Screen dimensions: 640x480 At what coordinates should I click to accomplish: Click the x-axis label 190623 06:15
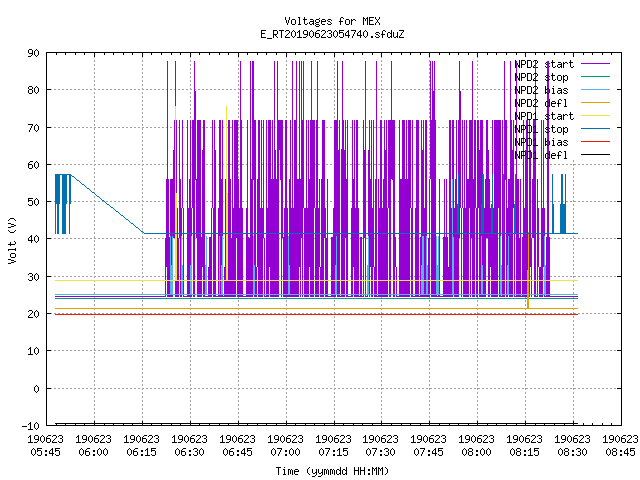(142, 446)
